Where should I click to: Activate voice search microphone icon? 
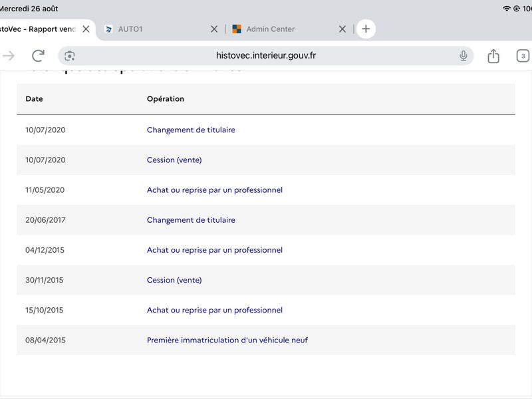(x=463, y=56)
